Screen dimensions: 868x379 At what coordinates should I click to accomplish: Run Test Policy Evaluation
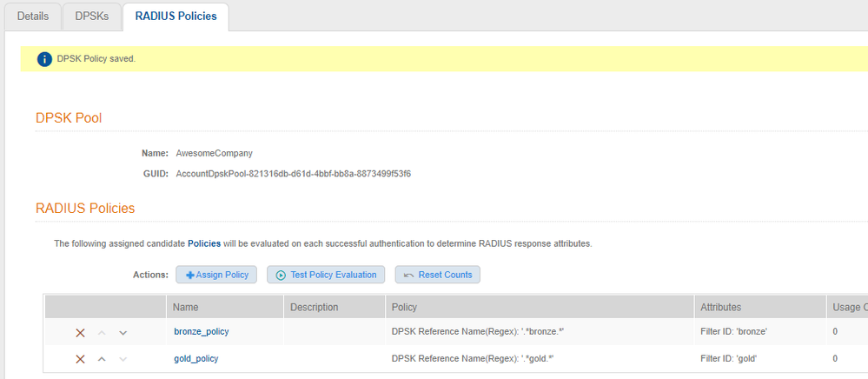[326, 275]
